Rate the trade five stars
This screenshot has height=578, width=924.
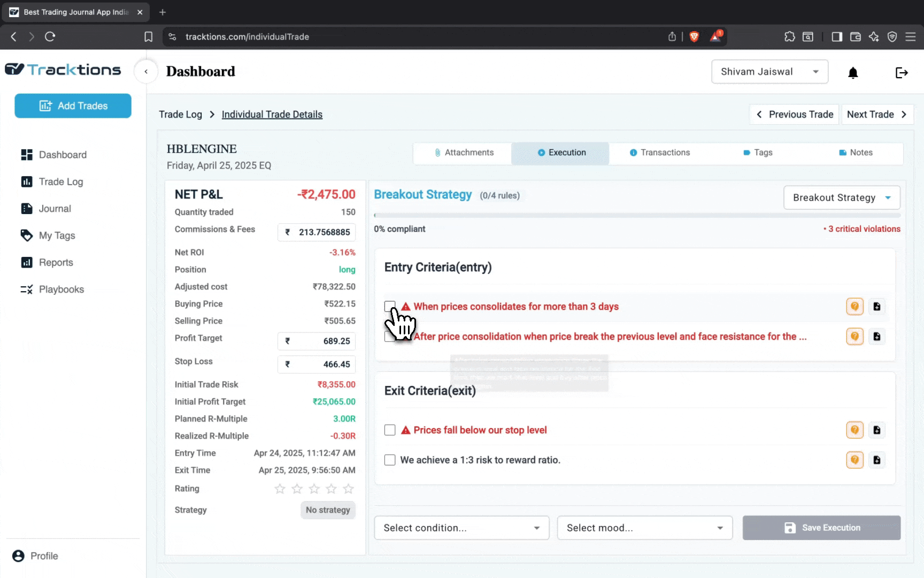click(349, 489)
